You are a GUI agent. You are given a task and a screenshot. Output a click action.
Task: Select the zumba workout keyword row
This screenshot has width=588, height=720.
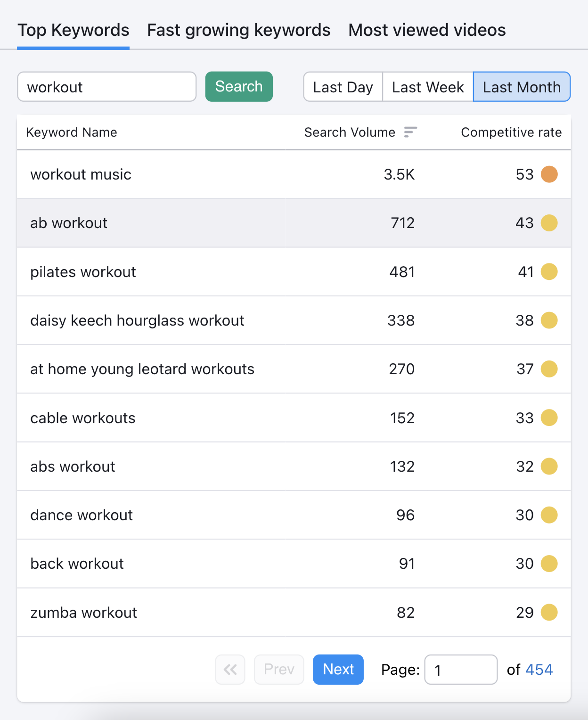(83, 612)
